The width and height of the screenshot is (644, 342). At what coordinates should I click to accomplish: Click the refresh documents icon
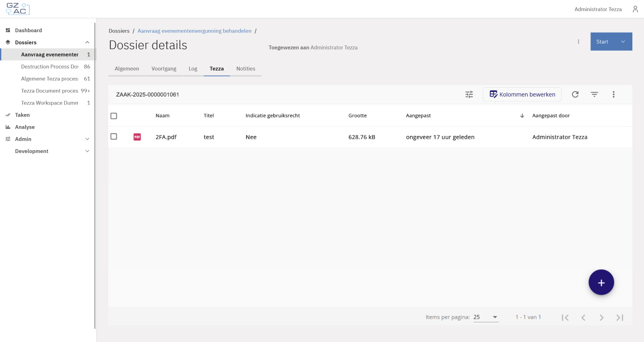[x=575, y=94]
